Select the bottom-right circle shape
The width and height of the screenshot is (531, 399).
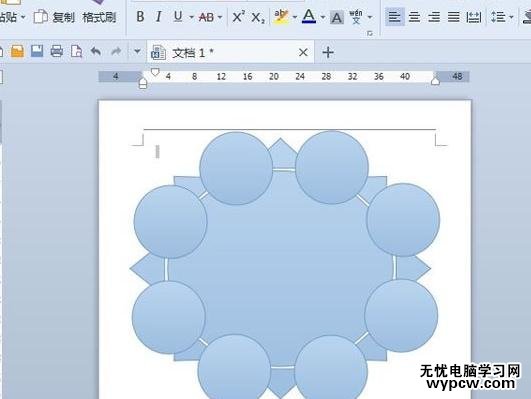coord(331,368)
